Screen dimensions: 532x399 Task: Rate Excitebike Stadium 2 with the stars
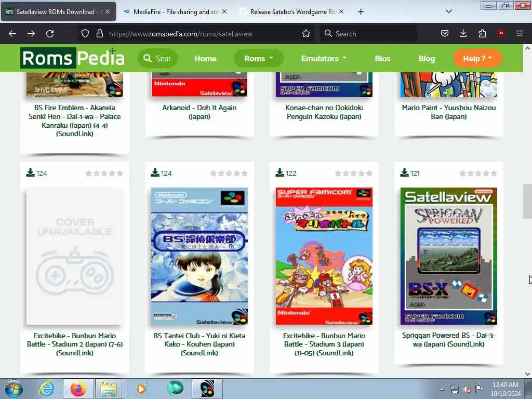(x=104, y=174)
